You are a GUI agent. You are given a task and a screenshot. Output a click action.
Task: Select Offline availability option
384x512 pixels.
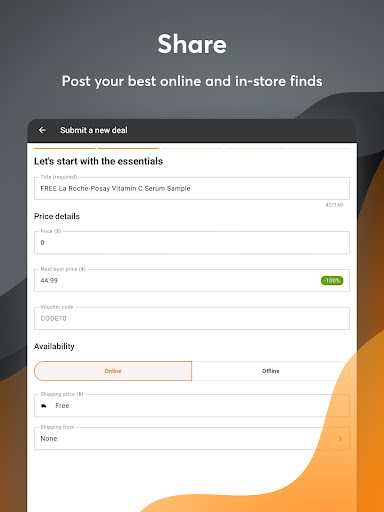click(x=271, y=371)
